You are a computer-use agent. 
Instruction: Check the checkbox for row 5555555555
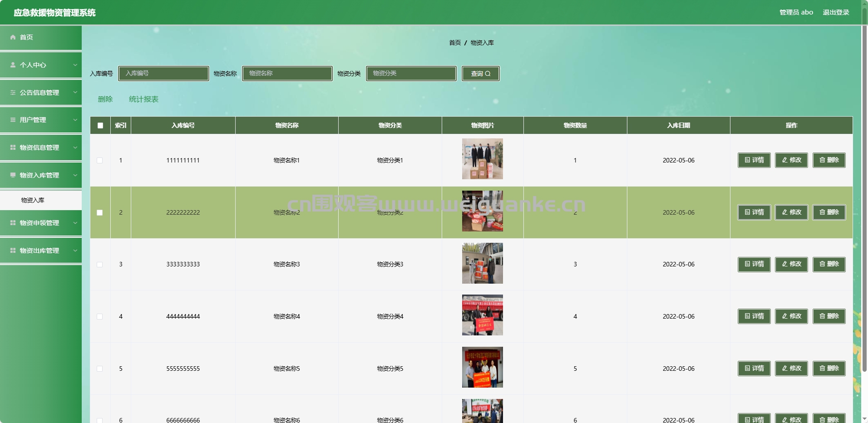click(x=100, y=369)
